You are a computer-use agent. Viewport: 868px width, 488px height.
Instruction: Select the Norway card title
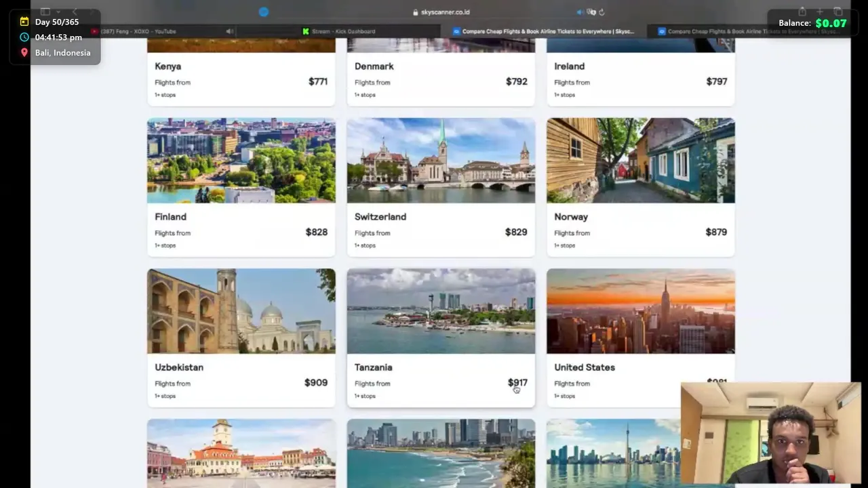(571, 217)
